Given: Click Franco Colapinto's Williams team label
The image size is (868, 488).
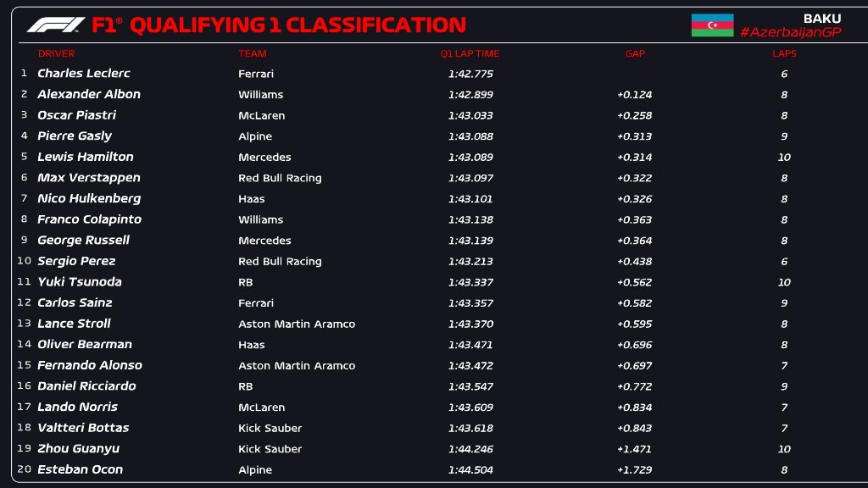Looking at the screenshot, I should [261, 219].
